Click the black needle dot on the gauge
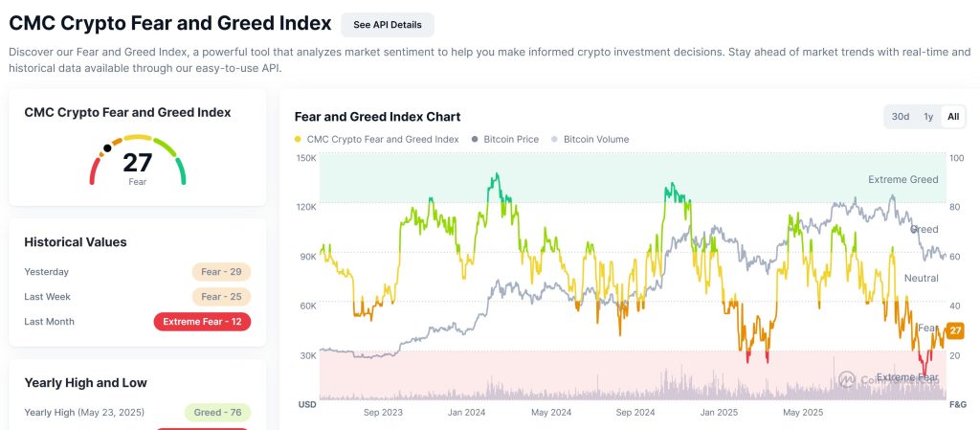The image size is (980, 430). pyautogui.click(x=106, y=148)
